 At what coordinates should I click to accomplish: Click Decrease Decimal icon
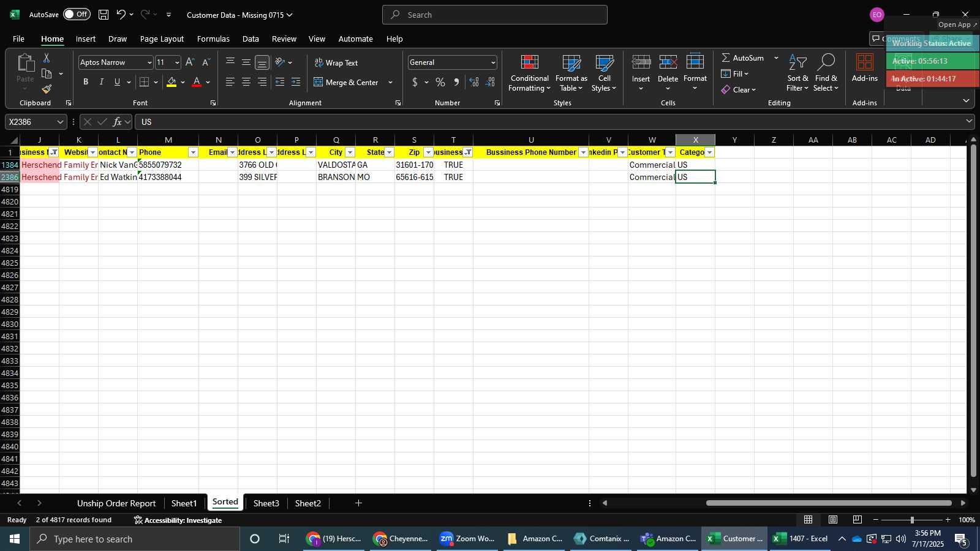tap(490, 82)
